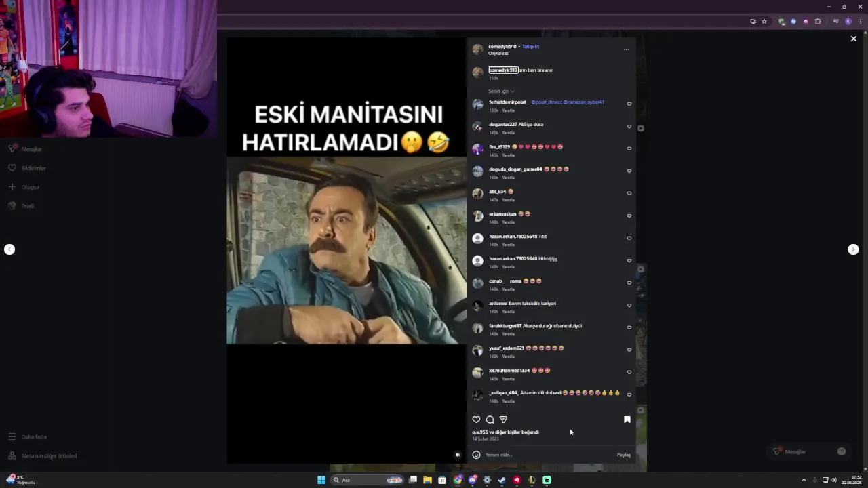Screen dimensions: 868x488
Task: Like fira_t5129's comment
Action: 629,148
